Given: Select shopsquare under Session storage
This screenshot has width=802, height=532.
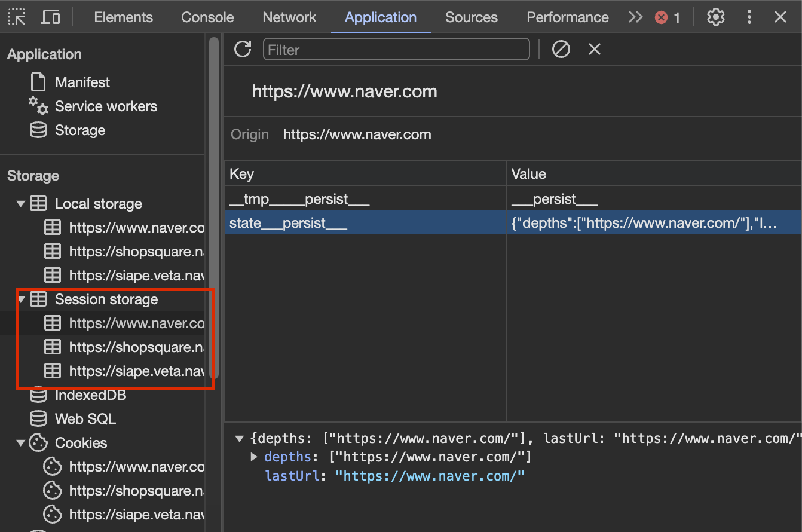Looking at the screenshot, I should click(x=136, y=347).
